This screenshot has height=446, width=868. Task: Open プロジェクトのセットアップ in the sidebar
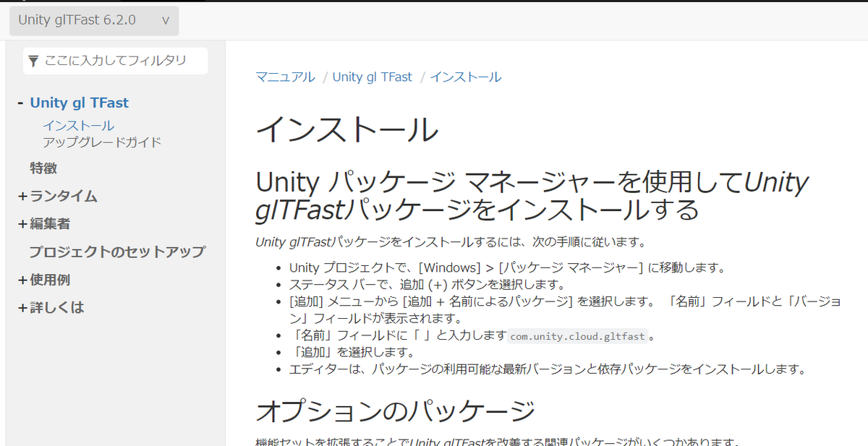(117, 252)
